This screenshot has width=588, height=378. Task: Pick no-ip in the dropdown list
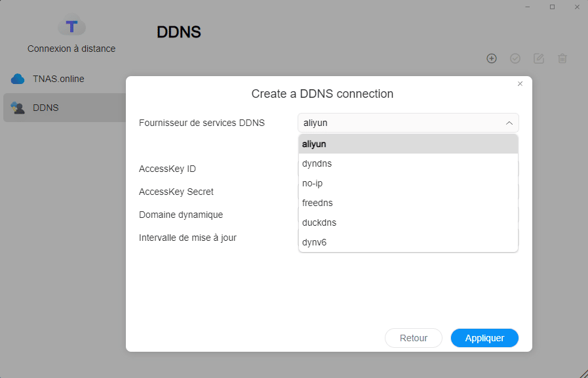pos(408,183)
